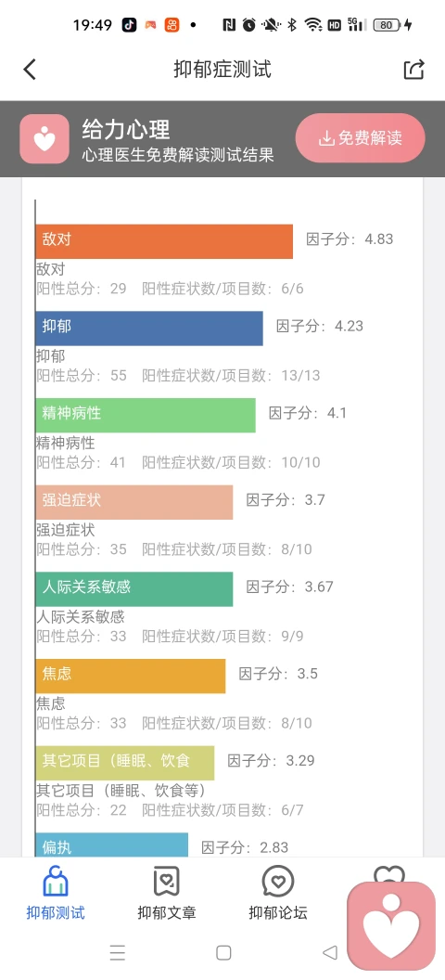
Task: Switch to the 抑郁测试 tab
Action: pyautogui.click(x=56, y=893)
